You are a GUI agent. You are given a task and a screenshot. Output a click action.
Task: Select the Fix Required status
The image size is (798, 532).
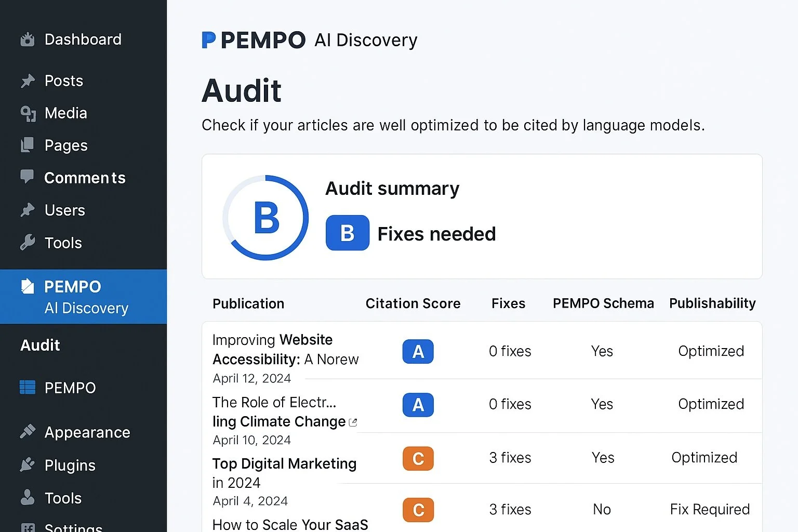coord(710,509)
